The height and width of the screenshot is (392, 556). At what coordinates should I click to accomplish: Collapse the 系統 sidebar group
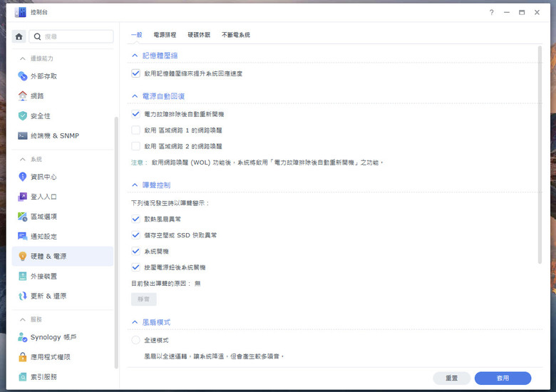(x=23, y=160)
